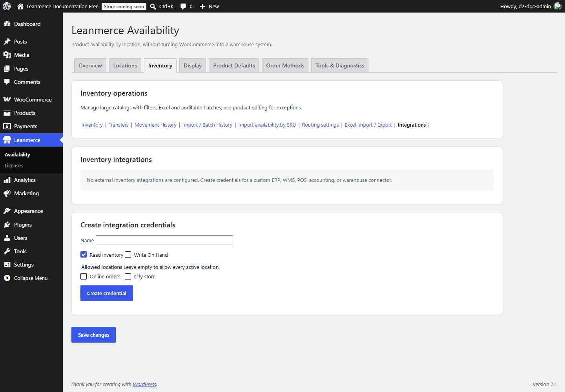The height and width of the screenshot is (392, 565).
Task: Click the Leanmerce Documentation Free site title
Action: (62, 6)
